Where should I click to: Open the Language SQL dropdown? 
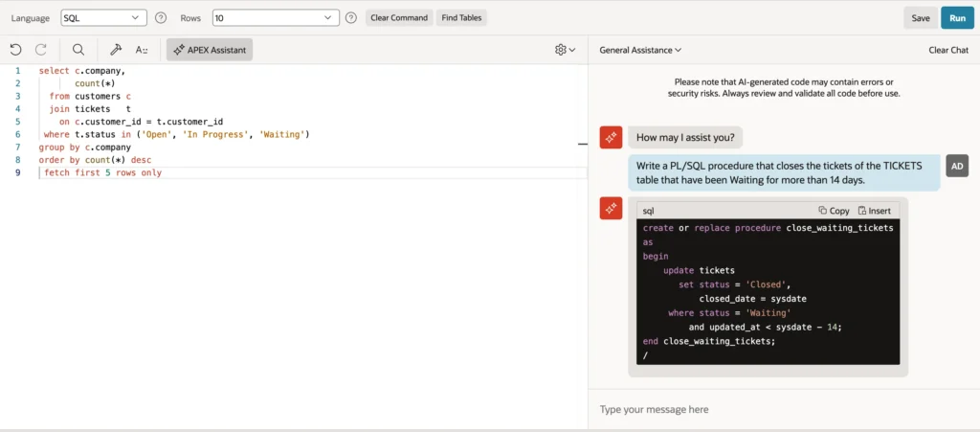click(103, 17)
